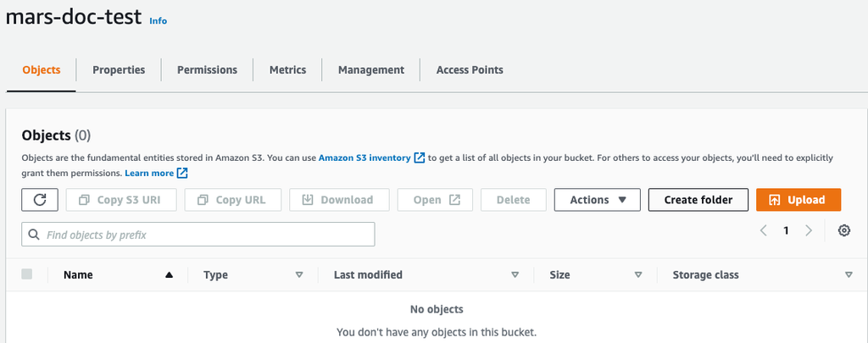Click the Create folder button
The image size is (868, 343).
coord(698,200)
